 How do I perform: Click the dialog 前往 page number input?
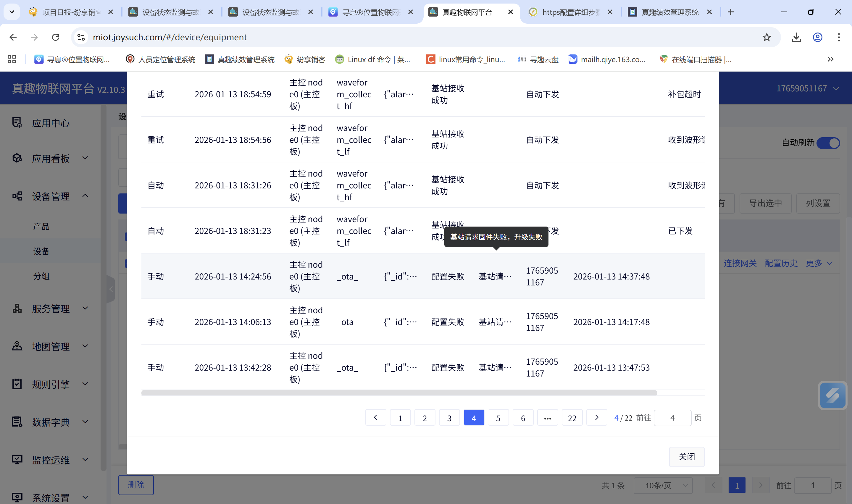coord(672,418)
